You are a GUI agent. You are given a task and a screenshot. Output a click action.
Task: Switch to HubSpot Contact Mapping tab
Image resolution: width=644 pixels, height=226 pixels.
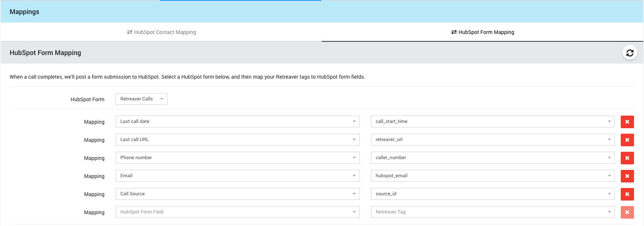[x=161, y=32]
